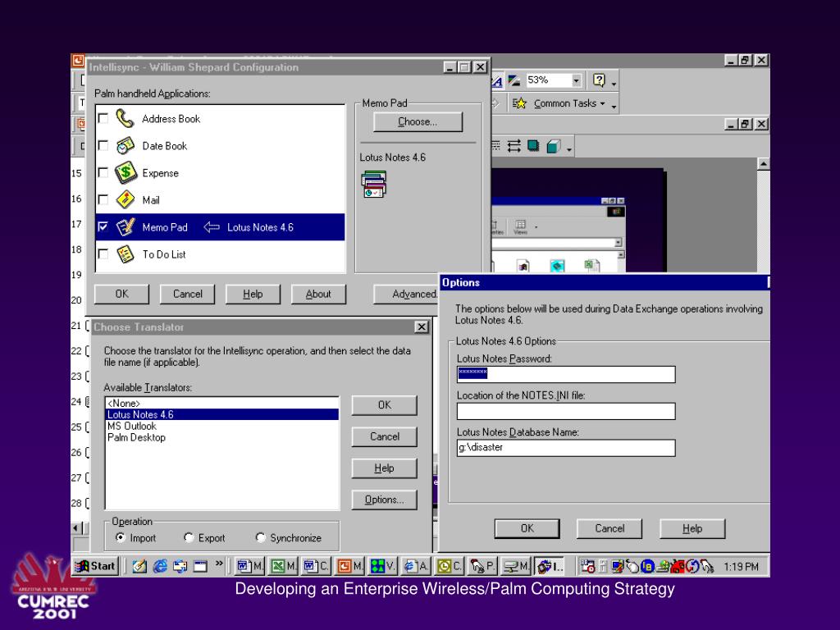Click PowerPoint horizontal scrollbar left arrow
This screenshot has height=630, width=840.
coord(75,528)
